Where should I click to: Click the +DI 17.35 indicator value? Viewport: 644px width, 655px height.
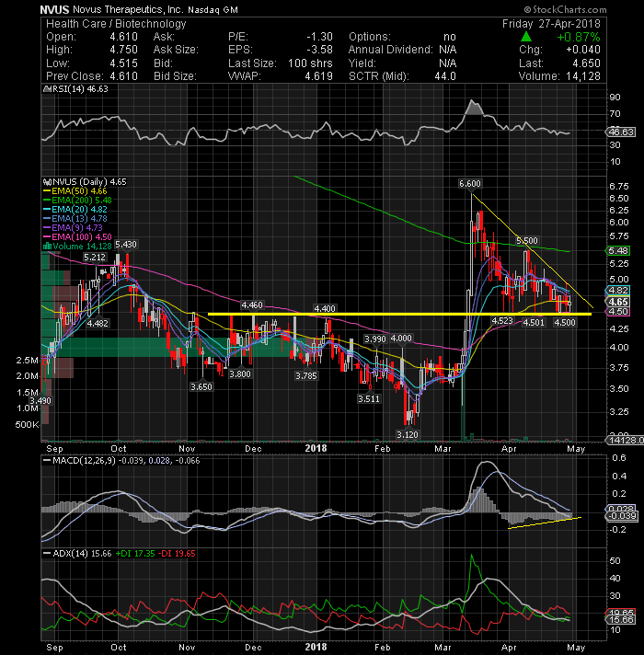(x=135, y=554)
